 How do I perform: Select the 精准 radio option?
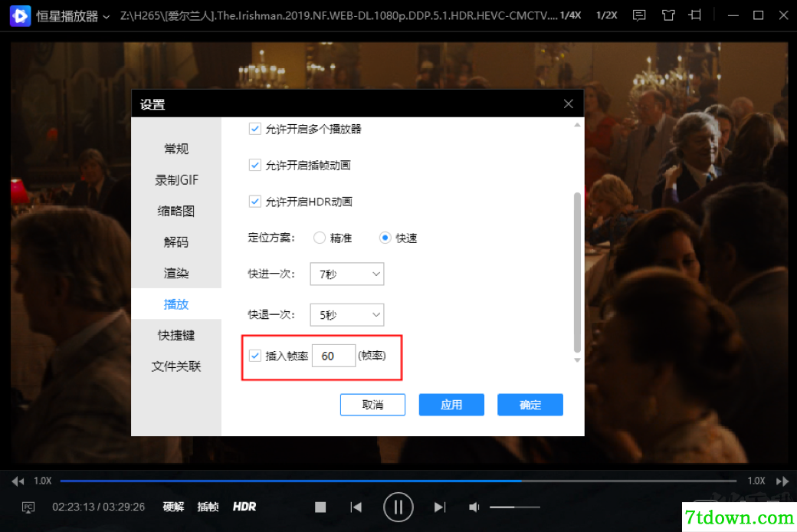pyautogui.click(x=320, y=238)
